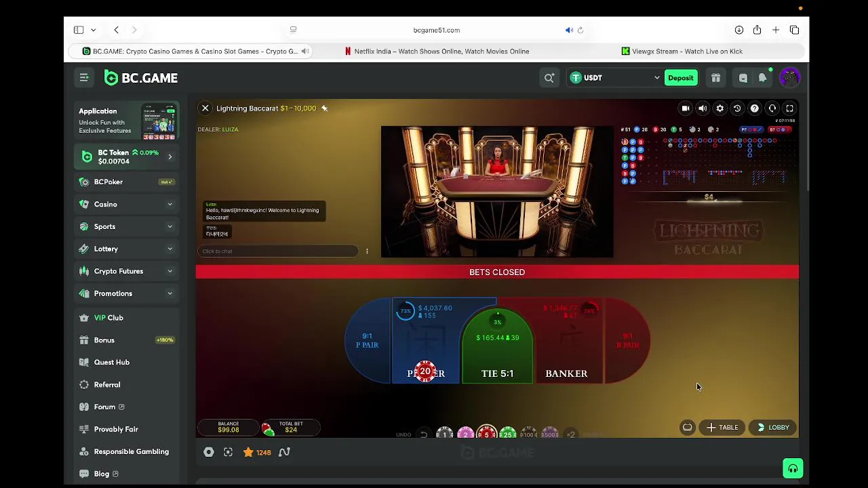Screen dimensions: 868x488
Task: Open the user avatar profile
Action: pyautogui.click(x=789, y=78)
